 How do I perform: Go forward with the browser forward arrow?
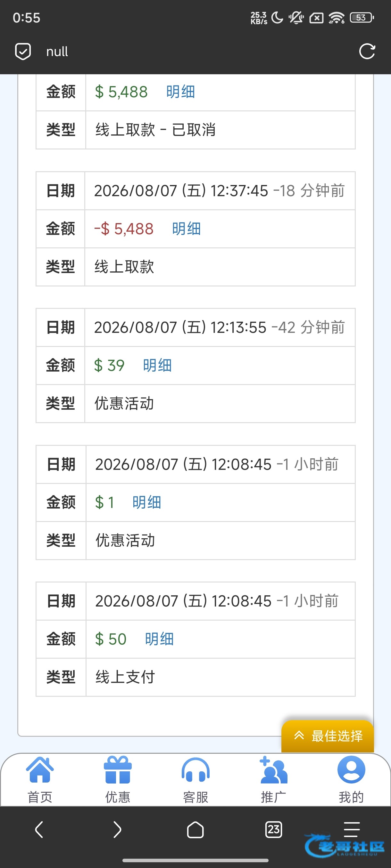pos(117,829)
